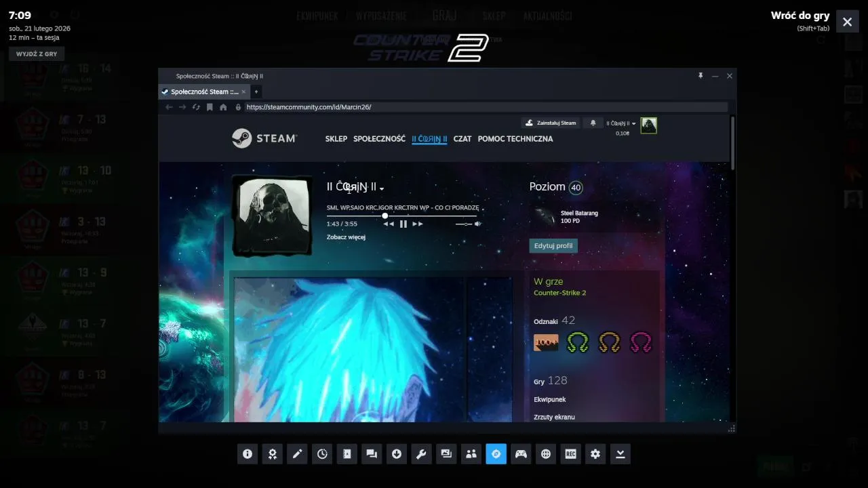The image size is (868, 488).
Task: Seek on the music progress slider
Action: 401,216
